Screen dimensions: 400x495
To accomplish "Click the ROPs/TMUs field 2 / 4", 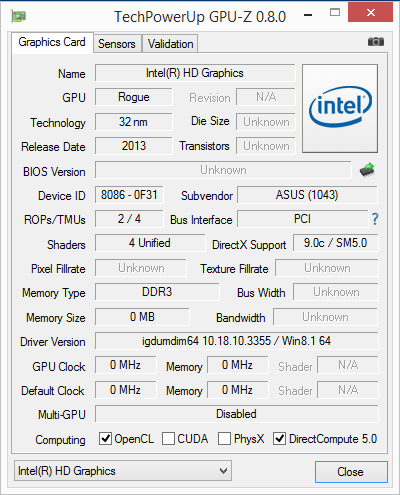I will pos(129,219).
